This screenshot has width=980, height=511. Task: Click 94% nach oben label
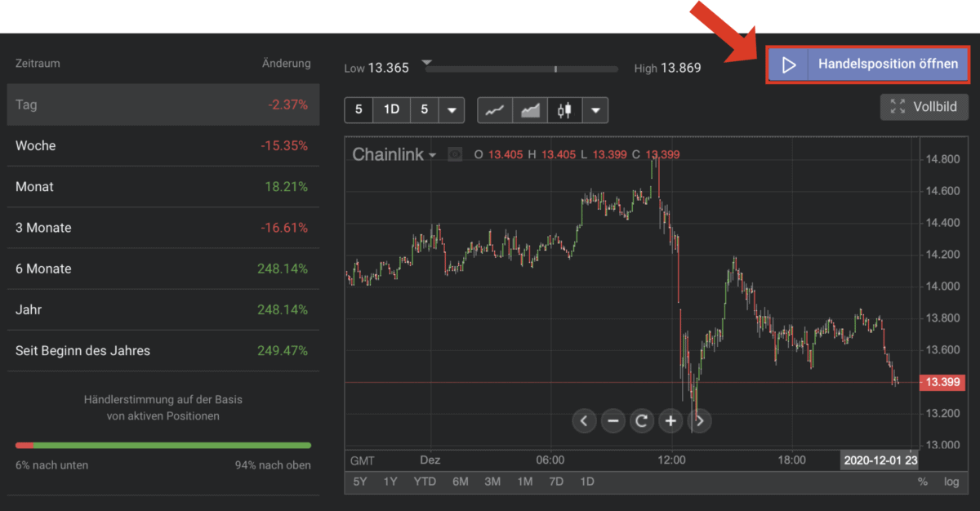point(273,465)
